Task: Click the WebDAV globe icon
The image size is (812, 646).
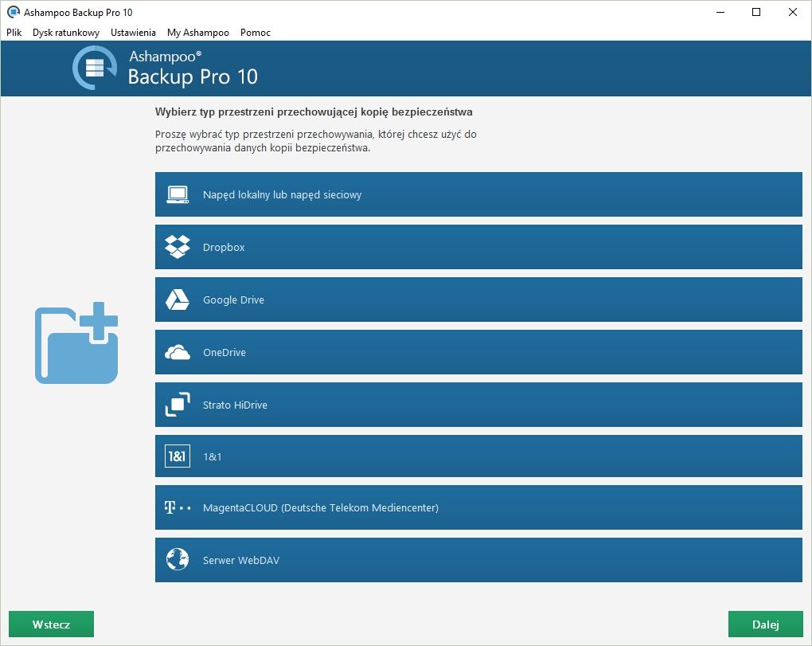Action: tap(178, 559)
